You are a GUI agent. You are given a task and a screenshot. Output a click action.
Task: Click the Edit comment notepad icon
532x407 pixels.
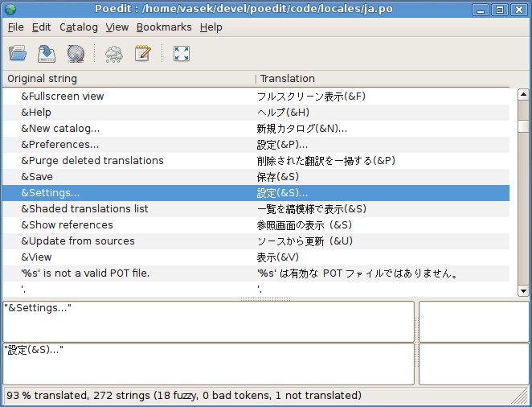pos(143,54)
